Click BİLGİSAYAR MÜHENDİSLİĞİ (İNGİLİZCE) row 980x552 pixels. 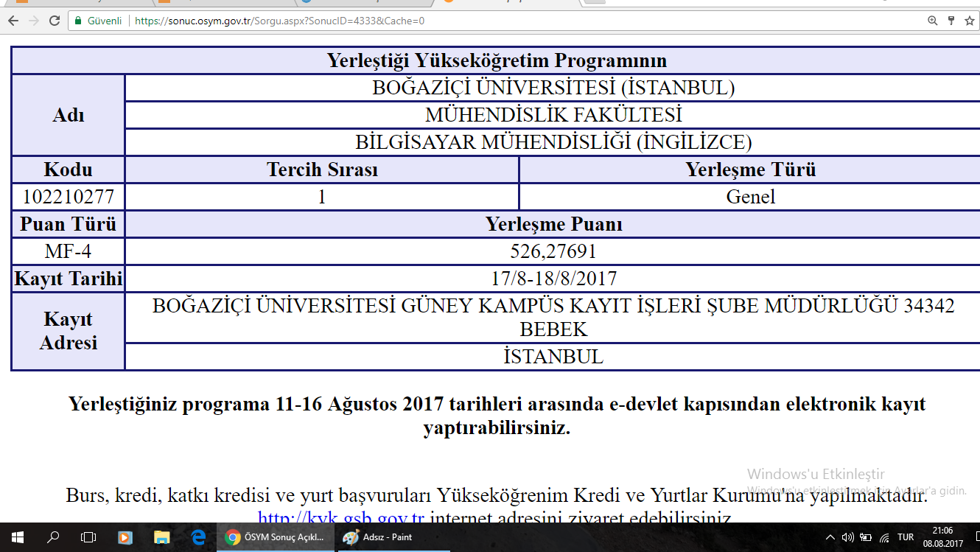point(553,142)
